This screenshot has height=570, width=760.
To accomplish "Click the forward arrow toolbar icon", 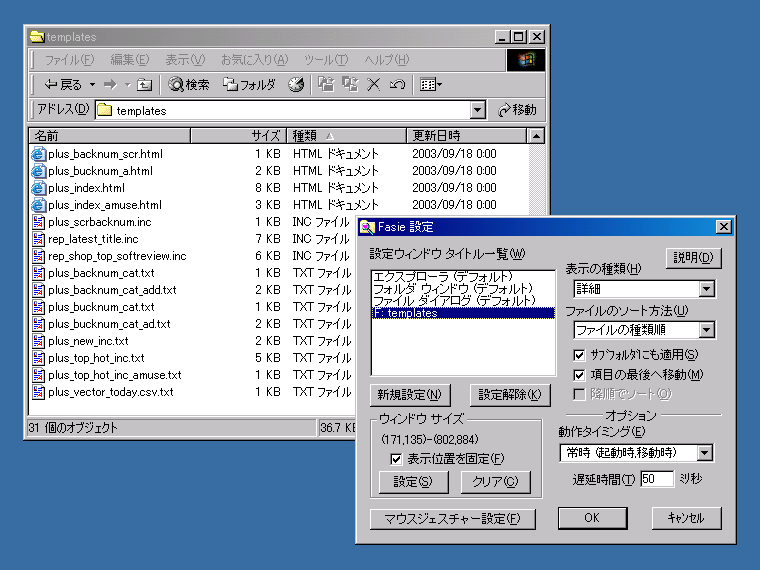I will (x=110, y=85).
